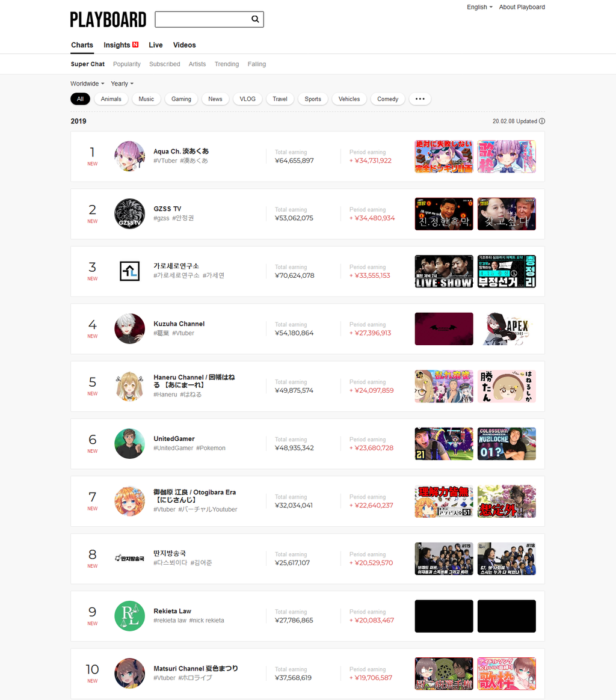Click the #안정권 tag under GZSS TV
Viewport: 616px width, 700px height.
point(183,218)
